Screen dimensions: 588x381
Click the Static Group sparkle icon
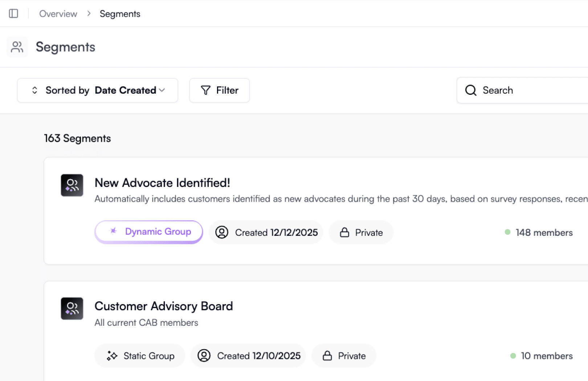click(x=112, y=356)
